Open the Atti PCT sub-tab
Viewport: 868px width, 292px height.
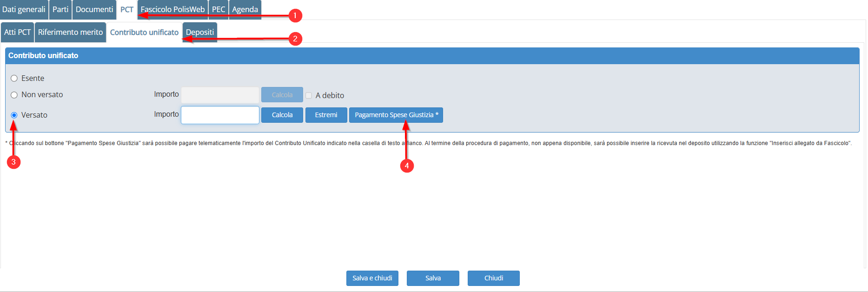tap(17, 32)
